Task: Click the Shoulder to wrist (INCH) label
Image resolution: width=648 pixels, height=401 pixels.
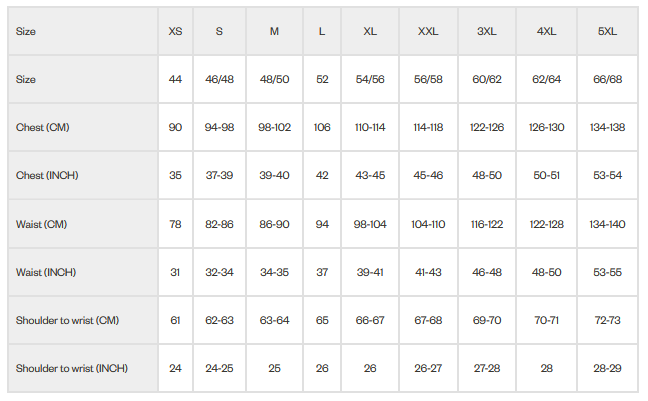Action: tap(72, 368)
